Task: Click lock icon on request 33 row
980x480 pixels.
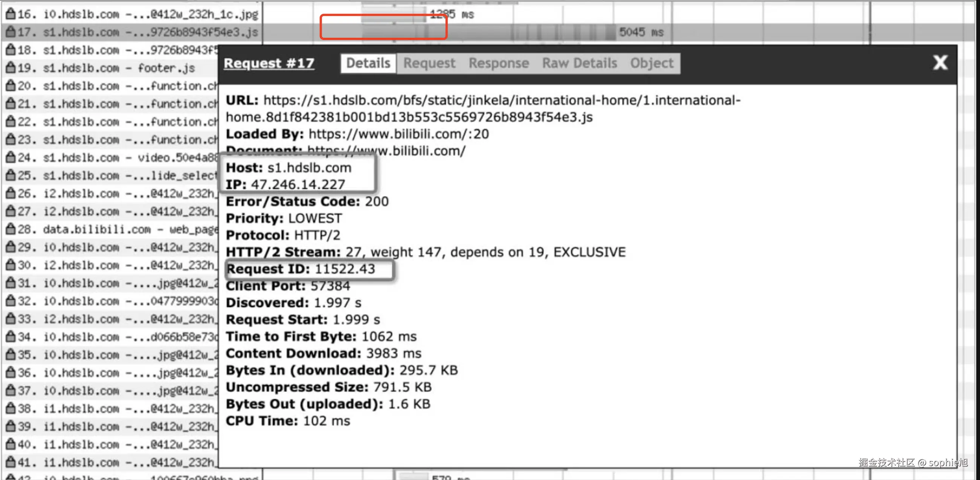Action: click(11, 319)
